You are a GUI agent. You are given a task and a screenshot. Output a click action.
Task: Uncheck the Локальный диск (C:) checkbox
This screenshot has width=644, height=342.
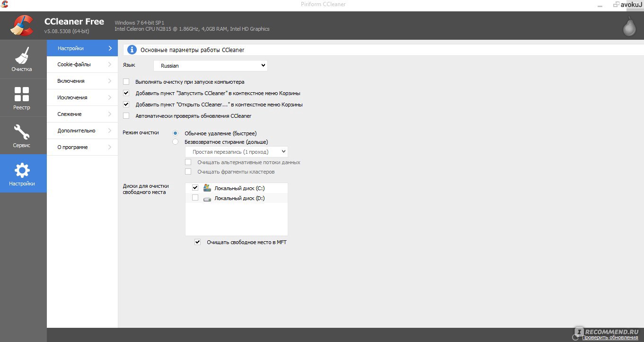[195, 188]
